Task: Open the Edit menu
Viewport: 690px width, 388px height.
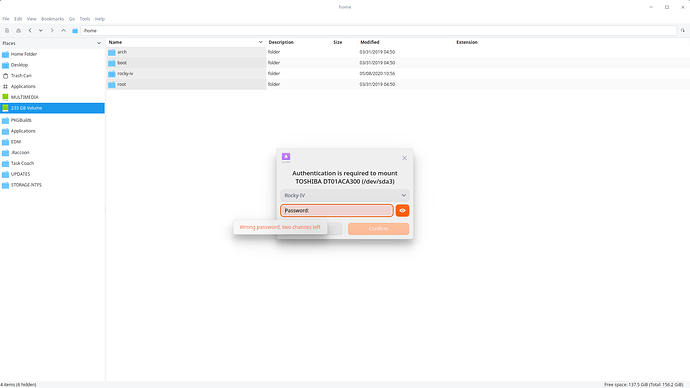Action: pyautogui.click(x=18, y=19)
